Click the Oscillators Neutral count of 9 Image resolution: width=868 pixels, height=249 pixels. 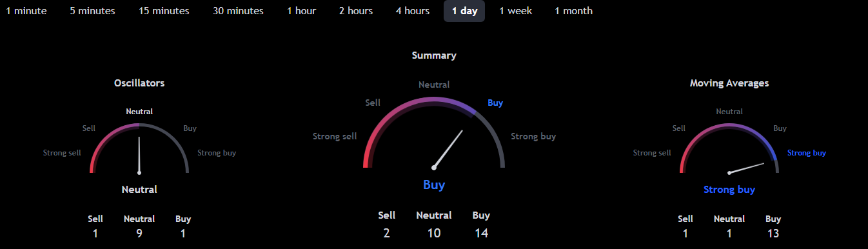coord(139,234)
